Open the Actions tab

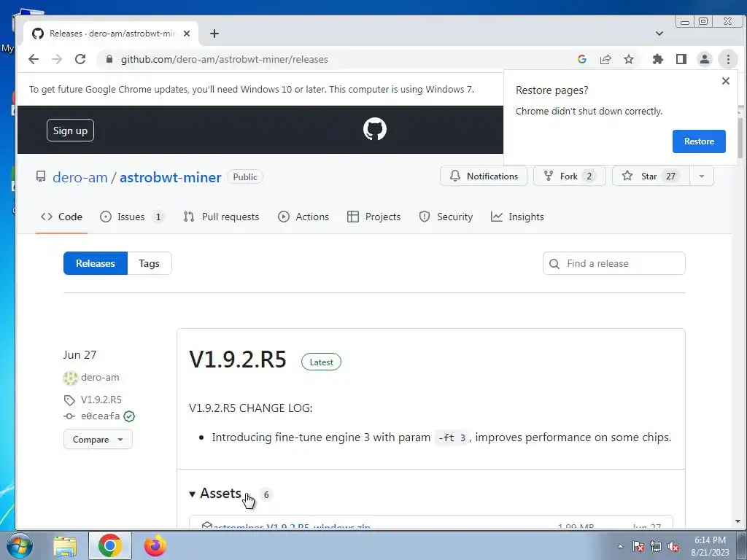[x=303, y=217]
